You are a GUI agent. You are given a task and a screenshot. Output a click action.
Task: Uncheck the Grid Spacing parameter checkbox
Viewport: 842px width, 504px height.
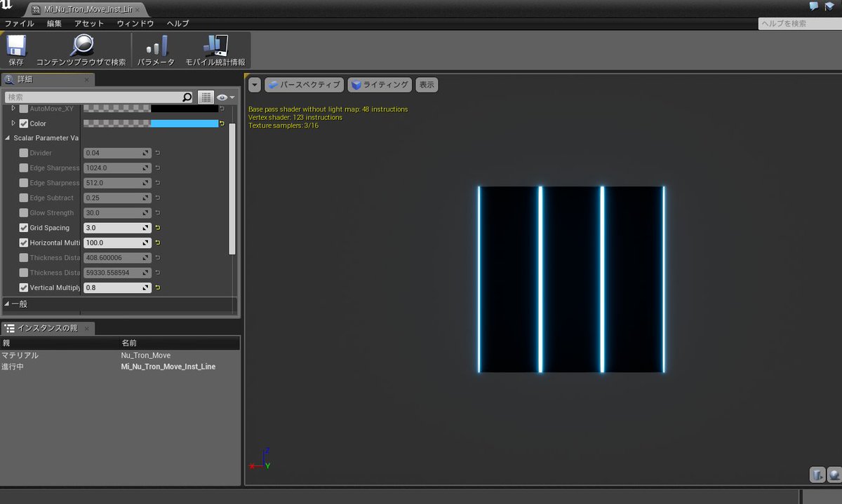24,228
